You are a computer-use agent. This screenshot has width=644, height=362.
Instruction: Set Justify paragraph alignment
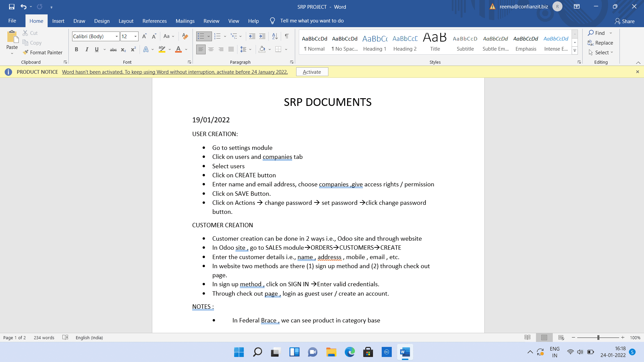[231, 50]
